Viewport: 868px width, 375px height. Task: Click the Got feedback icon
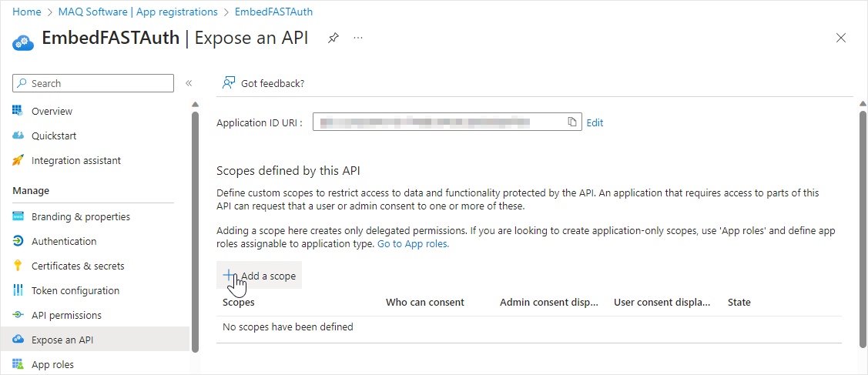pos(229,83)
